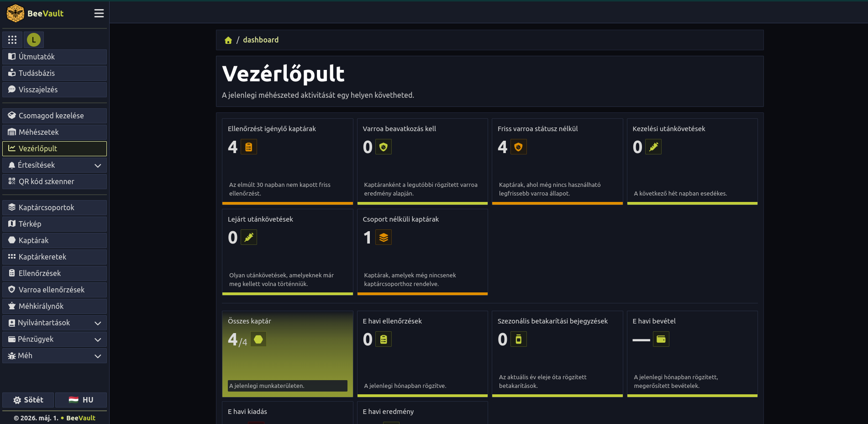Switch language with the HU button

pyautogui.click(x=81, y=400)
